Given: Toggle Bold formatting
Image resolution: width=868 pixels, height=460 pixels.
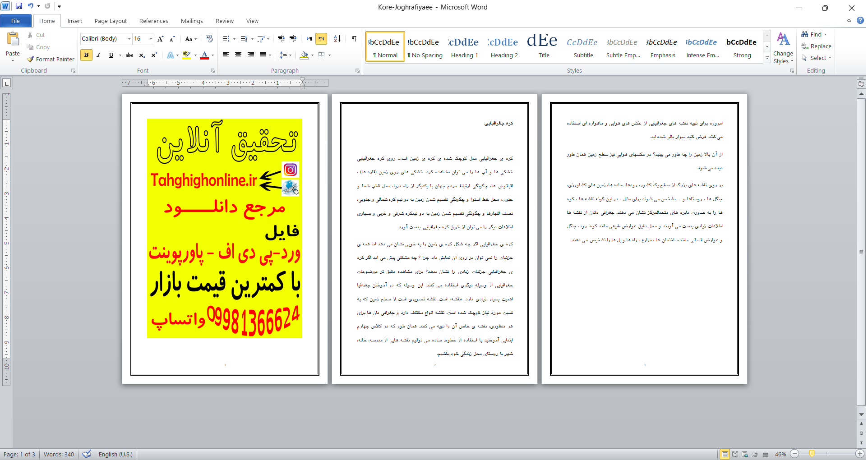Looking at the screenshot, I should (x=86, y=55).
